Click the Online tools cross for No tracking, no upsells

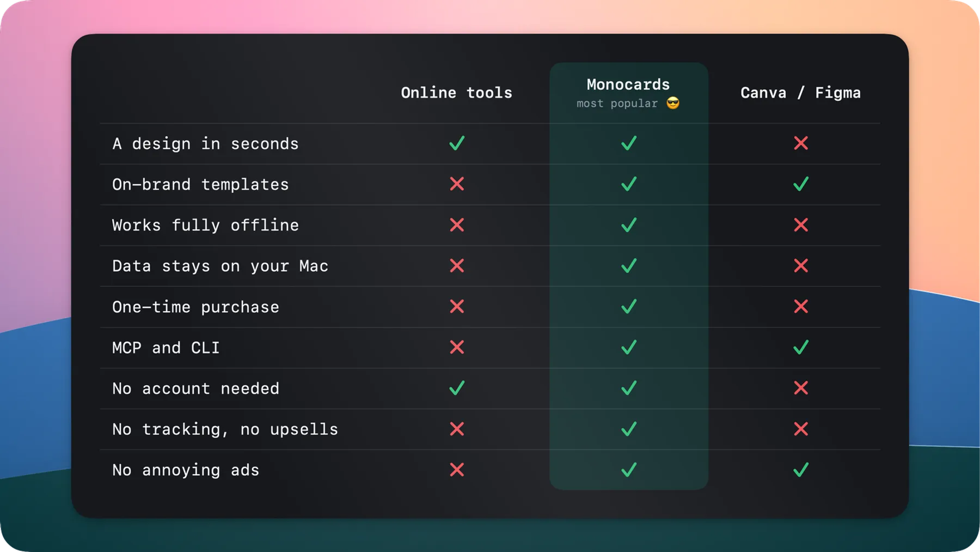[x=457, y=429]
